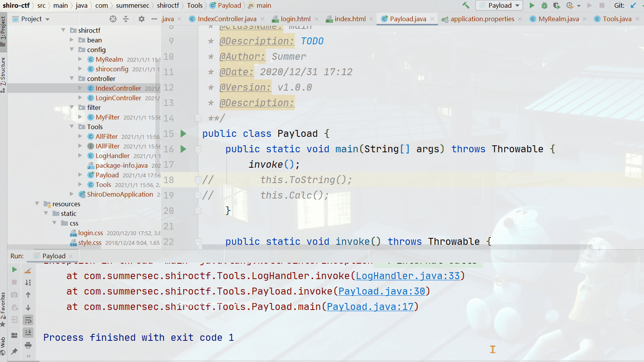Pin the Run tab

(14, 351)
